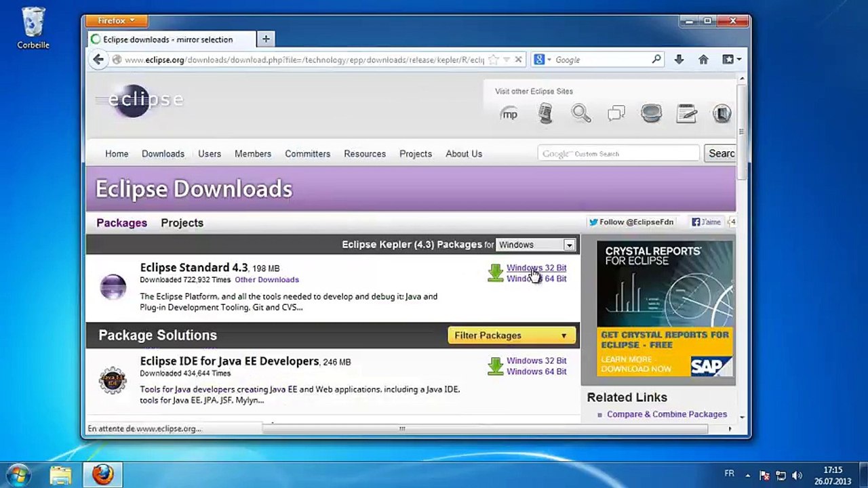Click the search magnifier in the Google box
868x488 pixels.
click(x=656, y=60)
